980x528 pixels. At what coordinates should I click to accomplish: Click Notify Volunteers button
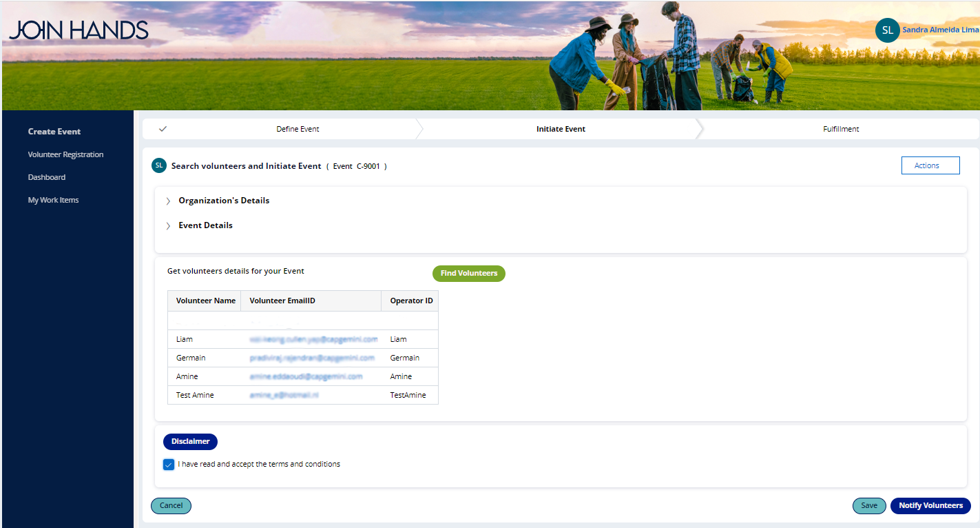pos(930,506)
